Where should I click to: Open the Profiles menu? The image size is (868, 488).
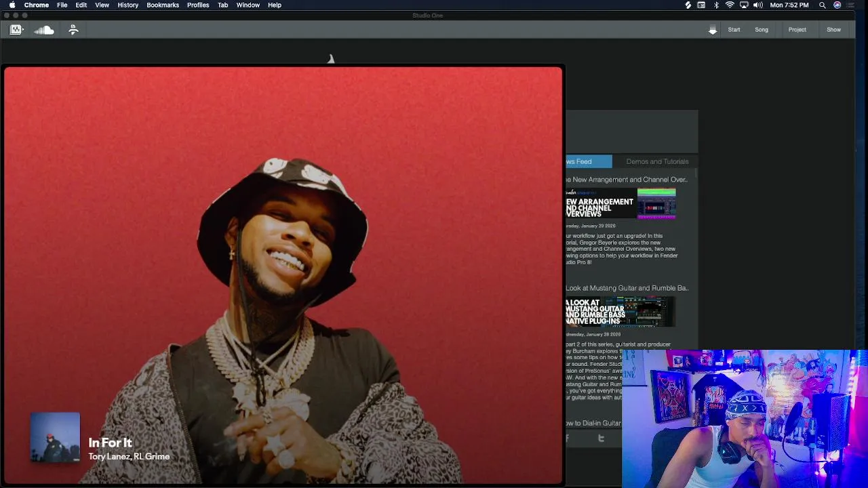[x=198, y=5]
